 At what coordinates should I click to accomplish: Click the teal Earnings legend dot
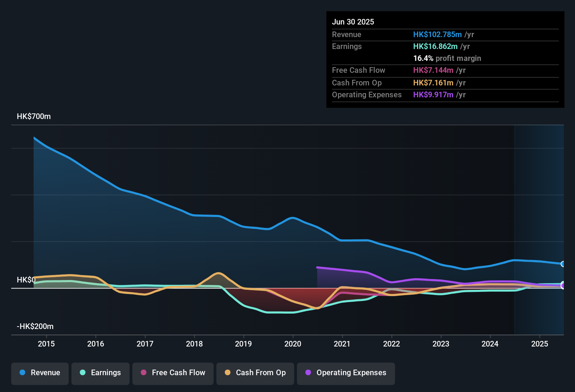(x=83, y=373)
